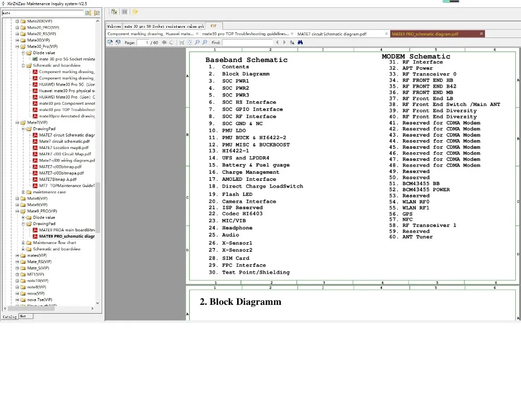Viewport: 521px width, 420px height.
Task: Click the PDF icon of MATE7Bitmap A.pdf
Action: (35, 179)
